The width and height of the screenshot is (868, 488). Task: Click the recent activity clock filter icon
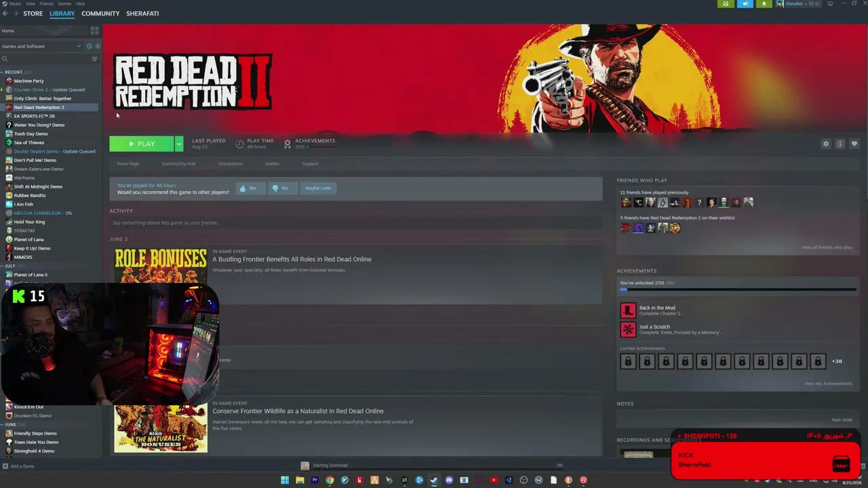pos(89,46)
